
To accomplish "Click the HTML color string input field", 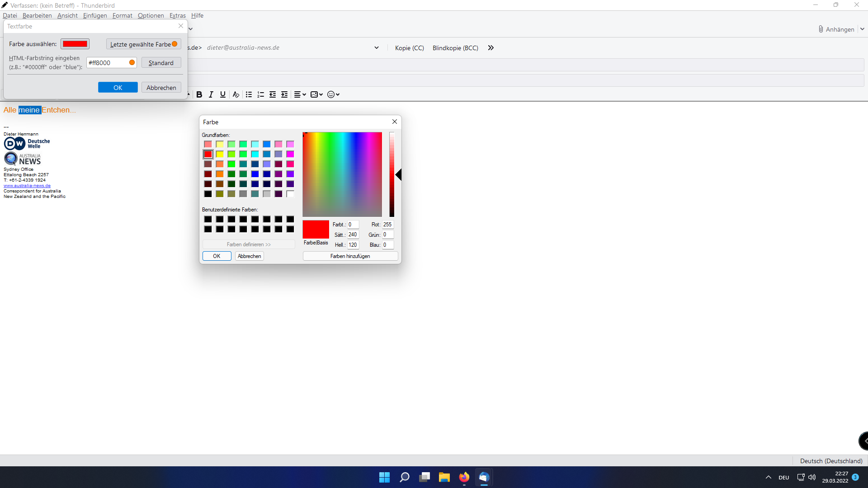I will 108,63.
